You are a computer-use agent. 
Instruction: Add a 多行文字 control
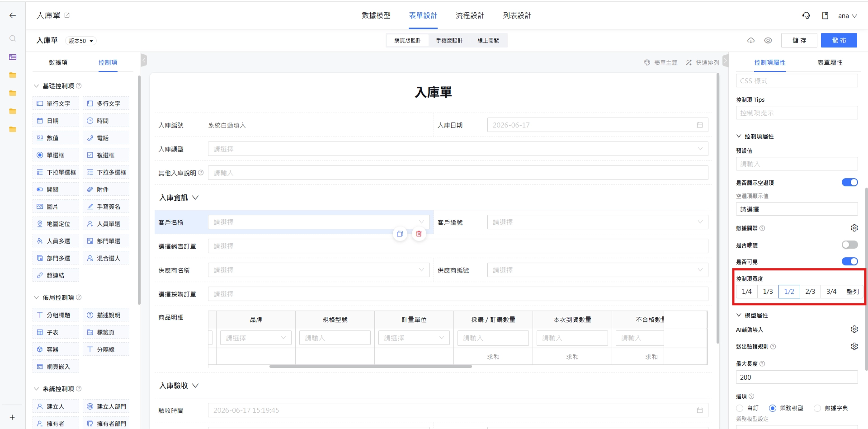pyautogui.click(x=106, y=104)
